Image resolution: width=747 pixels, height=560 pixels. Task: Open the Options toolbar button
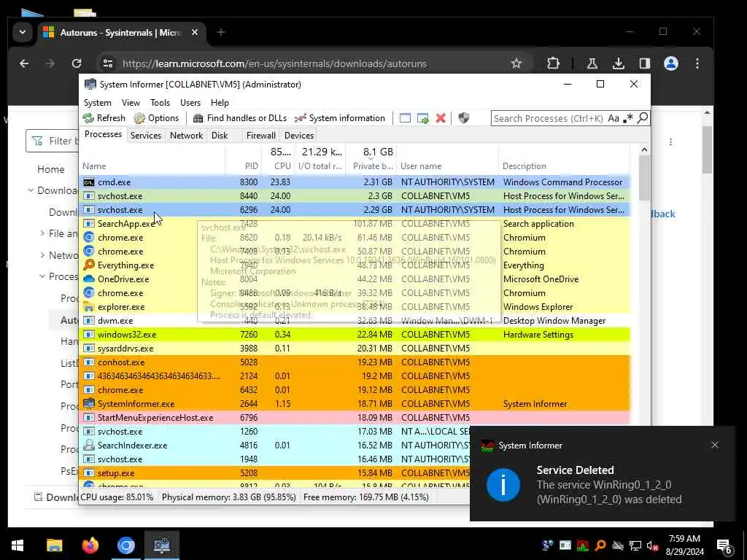tap(156, 118)
